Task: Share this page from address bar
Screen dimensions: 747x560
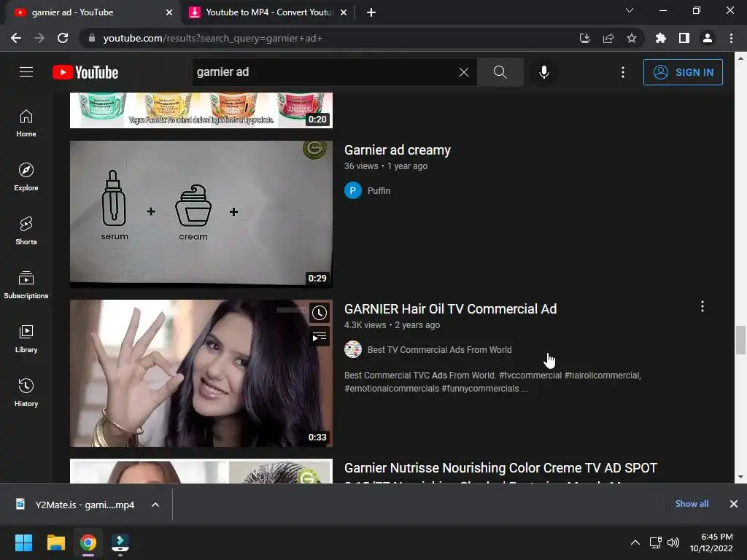Action: (608, 38)
